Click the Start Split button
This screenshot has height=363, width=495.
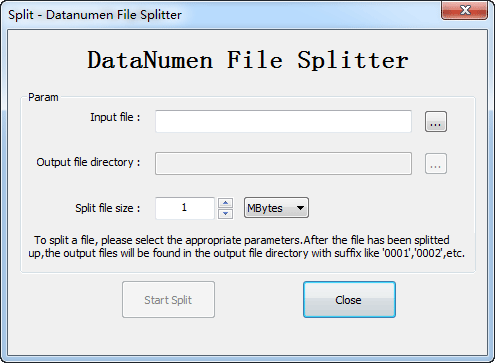point(168,300)
